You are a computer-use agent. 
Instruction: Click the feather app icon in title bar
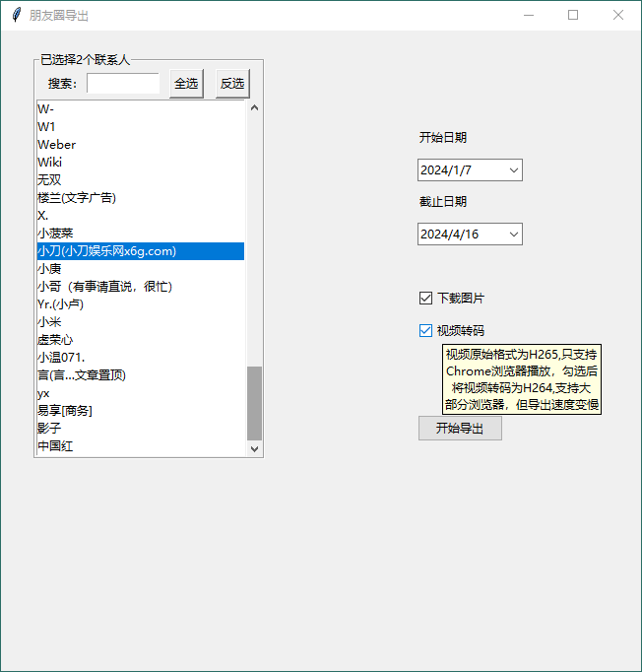tap(16, 15)
